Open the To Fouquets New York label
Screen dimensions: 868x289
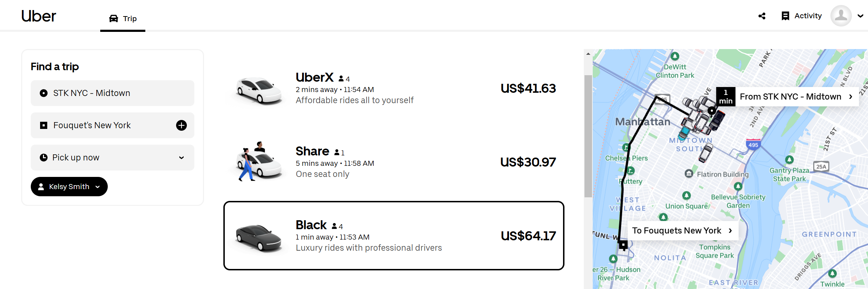tap(682, 231)
